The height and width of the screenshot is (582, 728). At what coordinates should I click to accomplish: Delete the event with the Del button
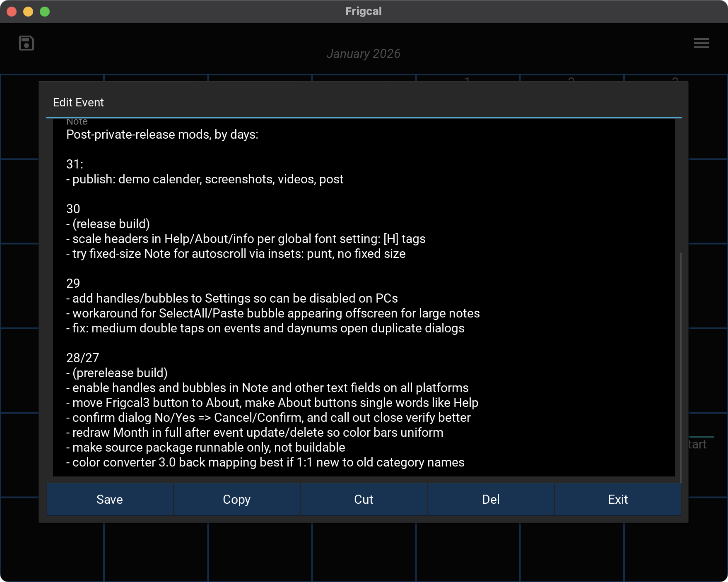(x=491, y=499)
